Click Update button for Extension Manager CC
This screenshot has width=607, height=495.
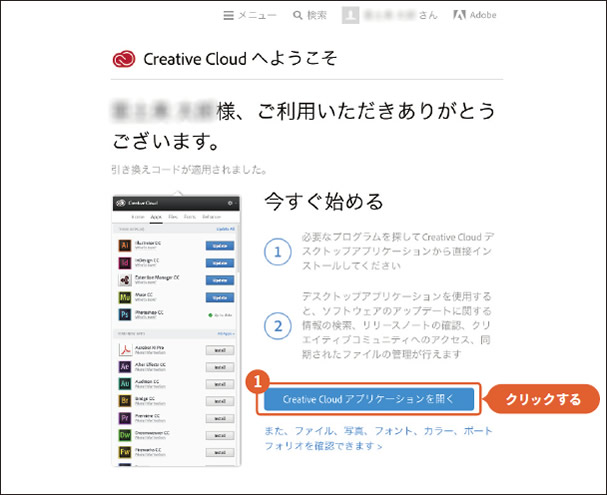coord(219,280)
